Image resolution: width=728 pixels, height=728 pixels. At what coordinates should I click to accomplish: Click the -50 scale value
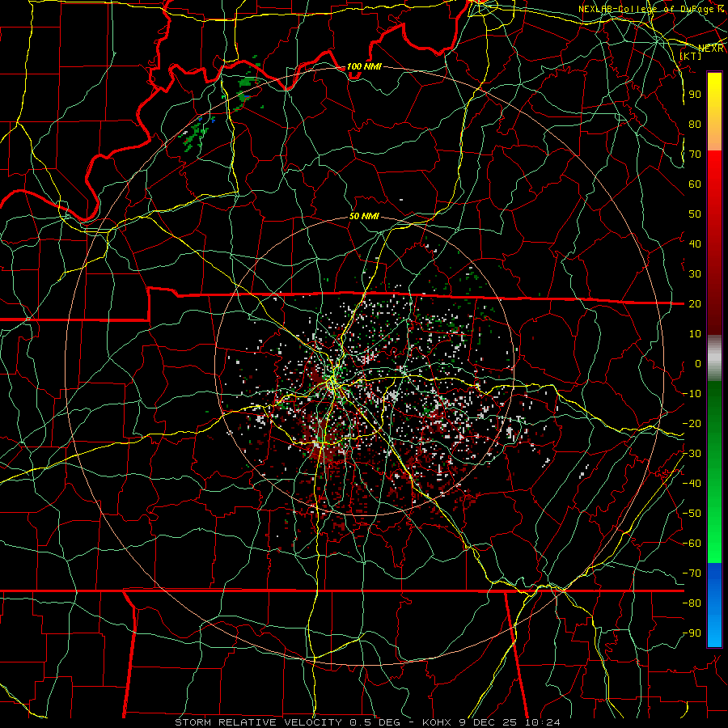click(x=692, y=514)
